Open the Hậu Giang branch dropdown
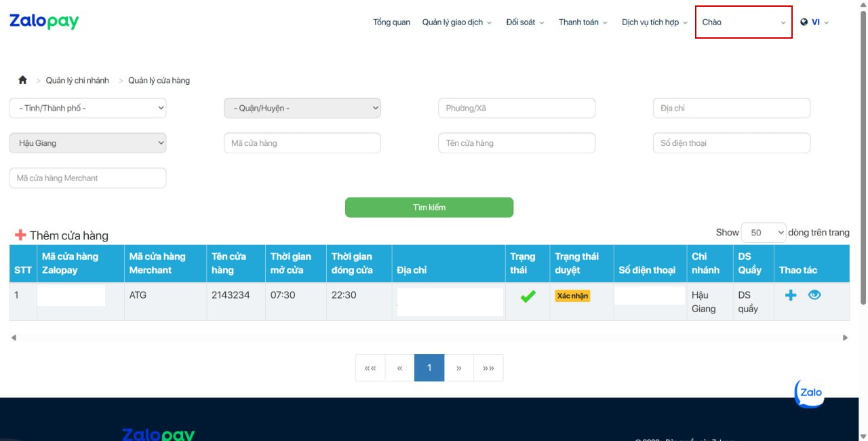 pos(87,143)
